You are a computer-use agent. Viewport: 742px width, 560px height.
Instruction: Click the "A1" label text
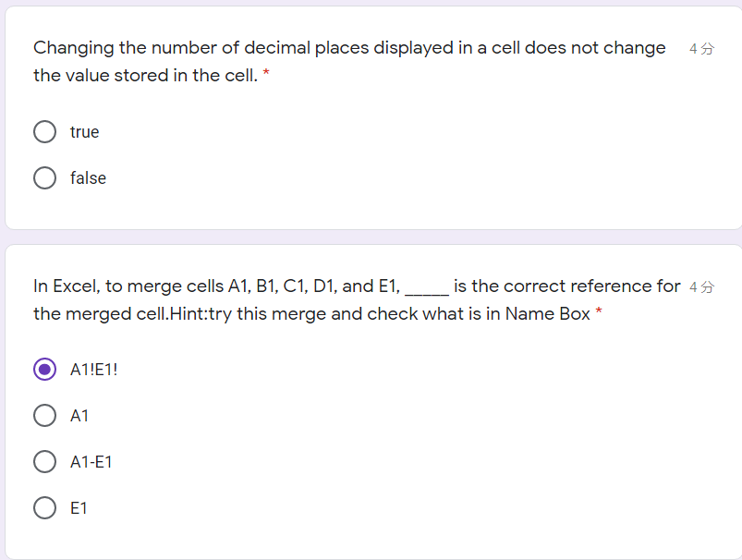point(79,415)
